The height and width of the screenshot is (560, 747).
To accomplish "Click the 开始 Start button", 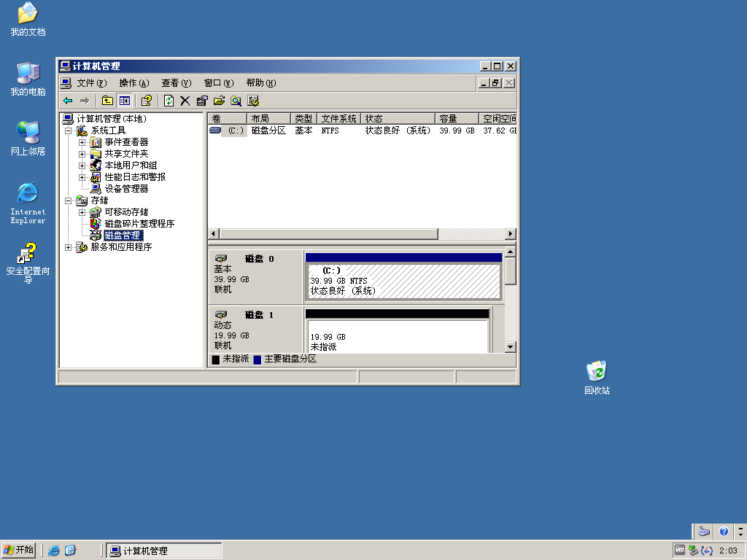I will coord(18,550).
